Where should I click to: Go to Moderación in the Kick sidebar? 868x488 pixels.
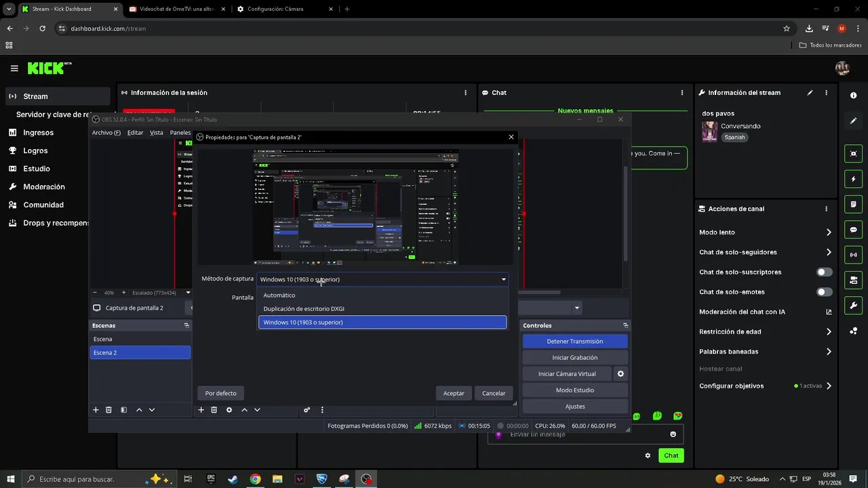[44, 187]
